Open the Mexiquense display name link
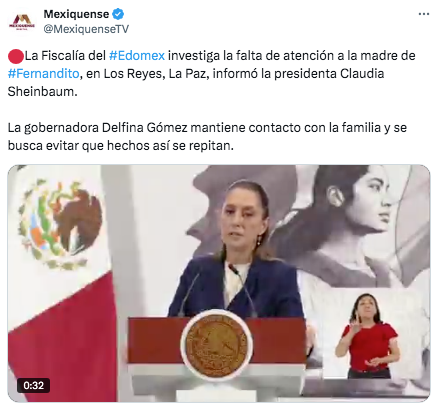This screenshot has height=405, width=440. pyautogui.click(x=76, y=14)
